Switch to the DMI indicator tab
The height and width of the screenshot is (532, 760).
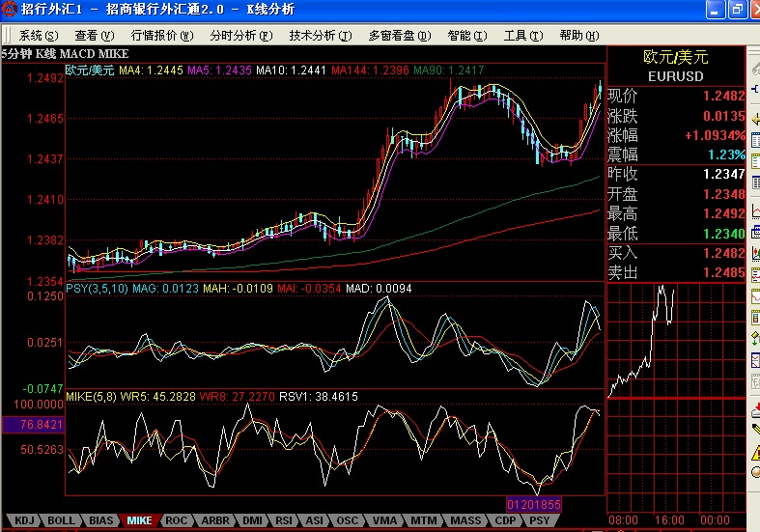coord(252,520)
